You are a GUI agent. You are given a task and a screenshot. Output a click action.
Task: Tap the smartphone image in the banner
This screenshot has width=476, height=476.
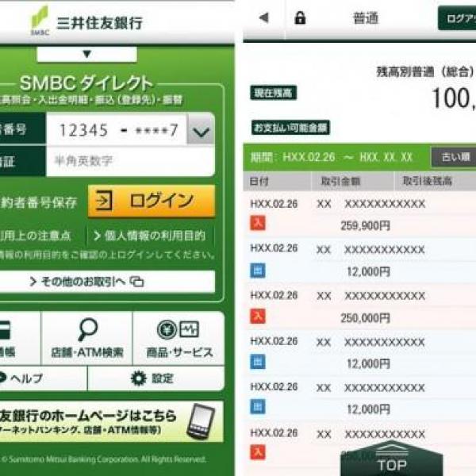pyautogui.click(x=201, y=421)
